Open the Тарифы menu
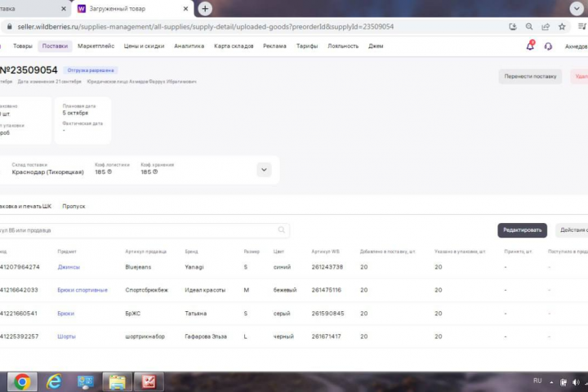The width and height of the screenshot is (588, 392). coord(307,46)
